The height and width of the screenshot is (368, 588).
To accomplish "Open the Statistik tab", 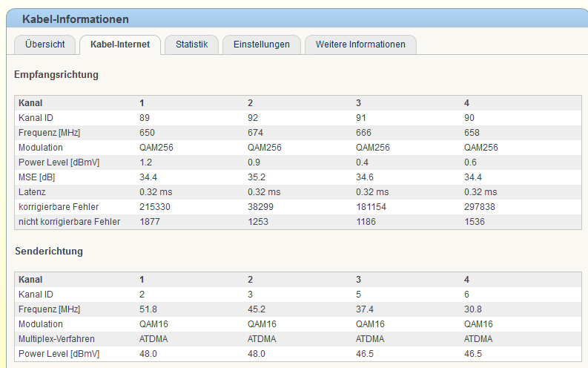I will [191, 45].
